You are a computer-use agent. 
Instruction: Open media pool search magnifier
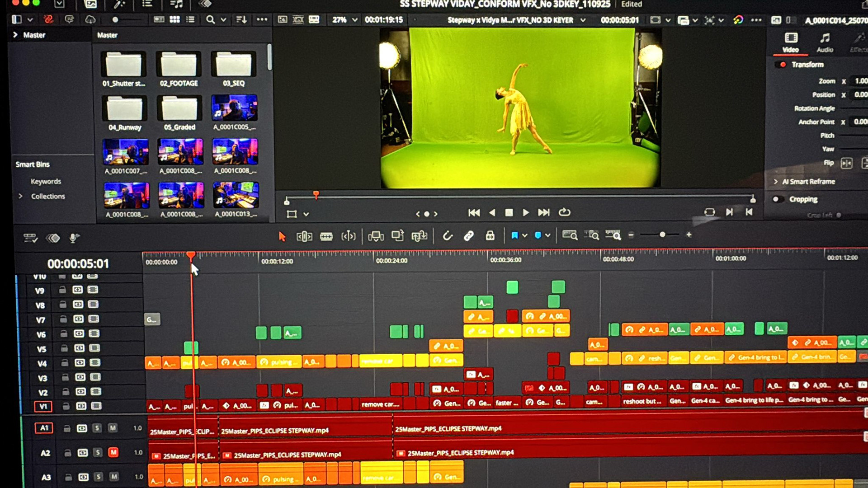pos(210,20)
